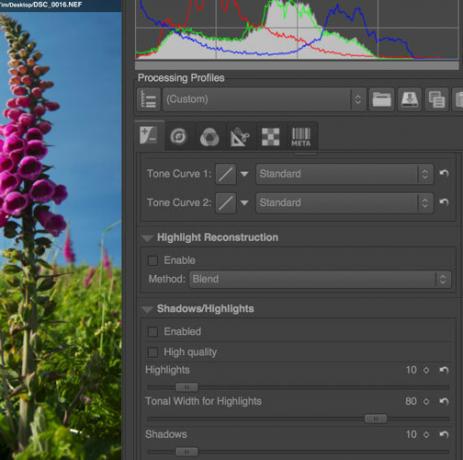
Task: Open the Processing Profiles (Custom) dropdown
Action: pos(264,99)
